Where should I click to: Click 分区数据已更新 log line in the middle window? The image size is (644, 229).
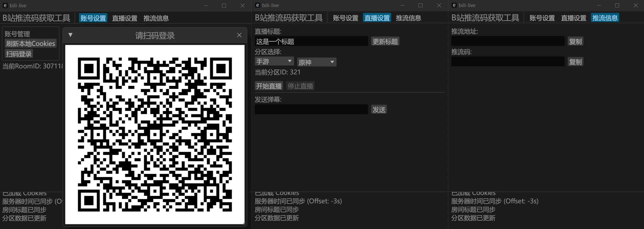[x=277, y=218]
